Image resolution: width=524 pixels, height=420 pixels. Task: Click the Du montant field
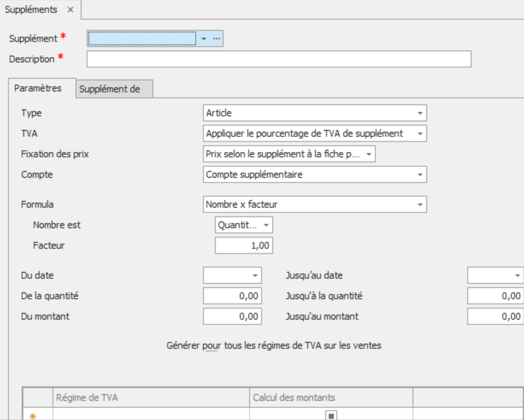pyautogui.click(x=232, y=316)
